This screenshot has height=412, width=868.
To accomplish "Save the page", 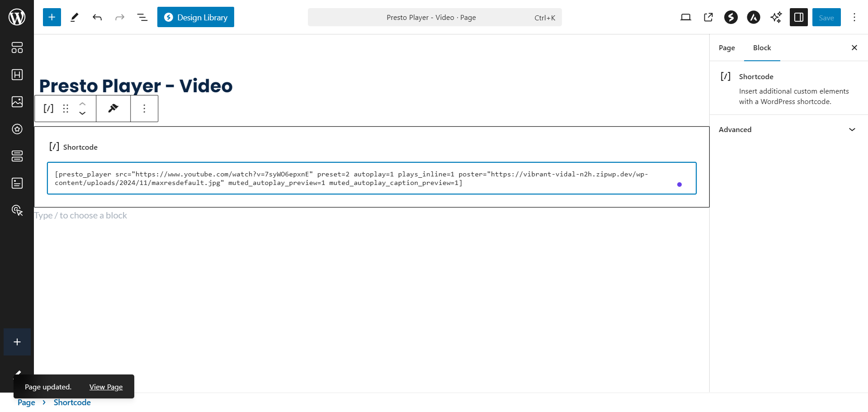I will click(826, 17).
